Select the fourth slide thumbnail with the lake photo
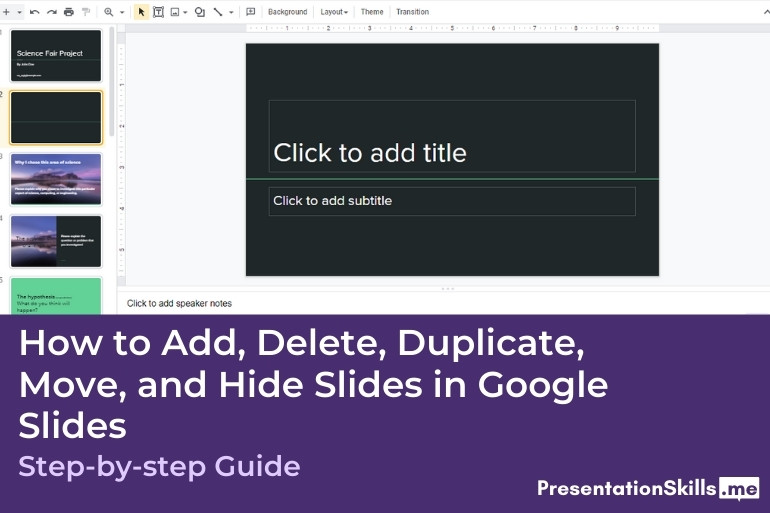The image size is (770, 513). 56,242
